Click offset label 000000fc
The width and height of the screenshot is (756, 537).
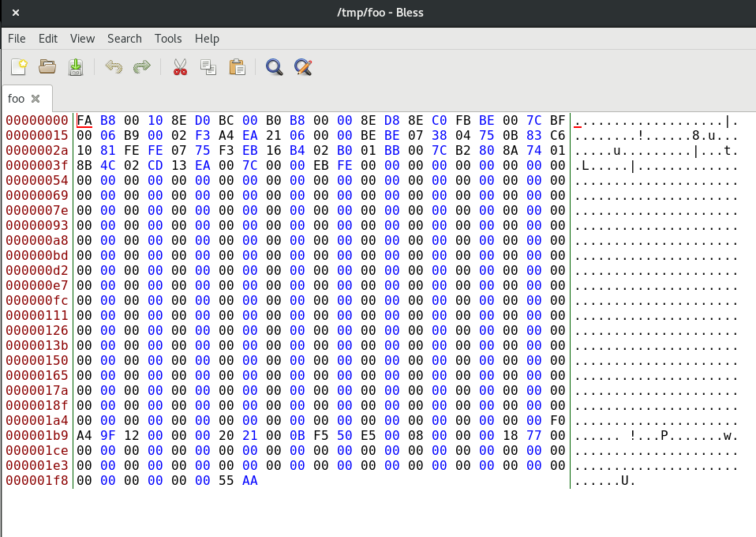[x=36, y=300]
